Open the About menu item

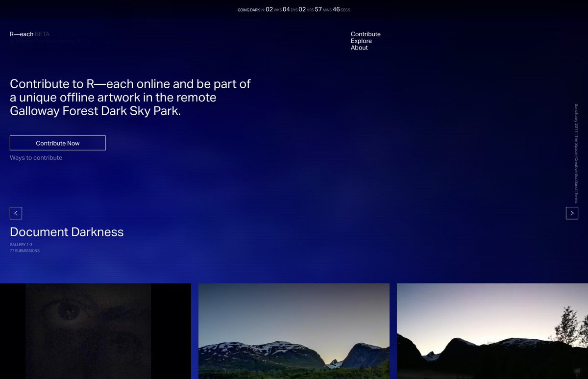359,48
